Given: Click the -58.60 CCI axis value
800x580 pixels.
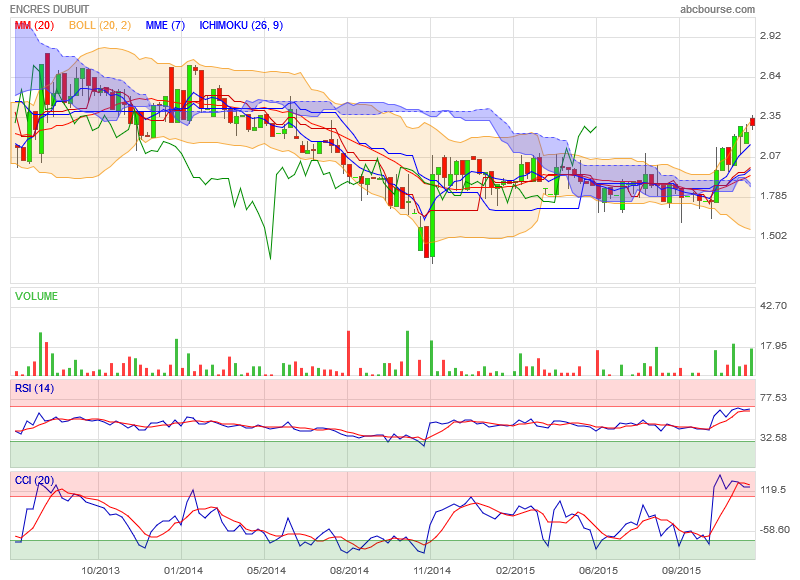Looking at the screenshot, I should (774, 530).
